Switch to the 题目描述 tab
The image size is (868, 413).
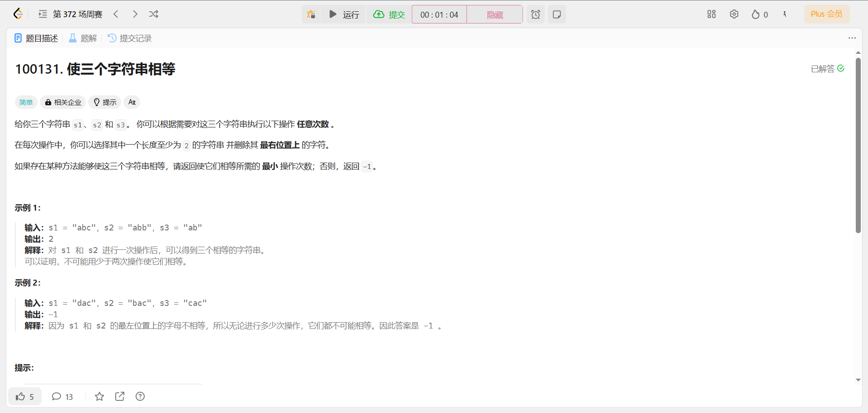(36, 38)
